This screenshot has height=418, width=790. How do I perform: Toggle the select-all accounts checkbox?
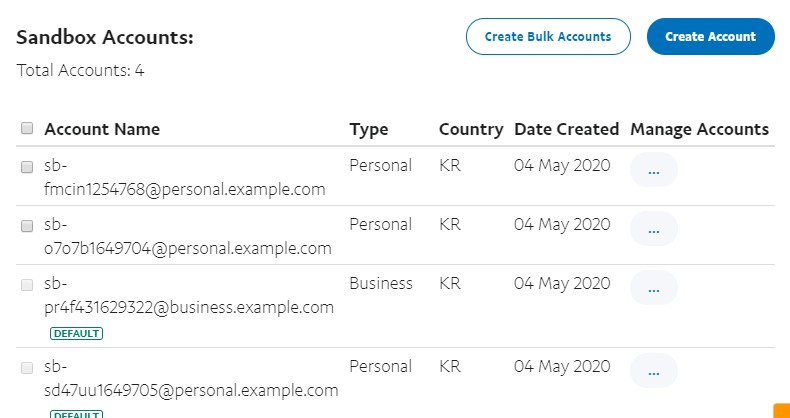click(x=27, y=128)
